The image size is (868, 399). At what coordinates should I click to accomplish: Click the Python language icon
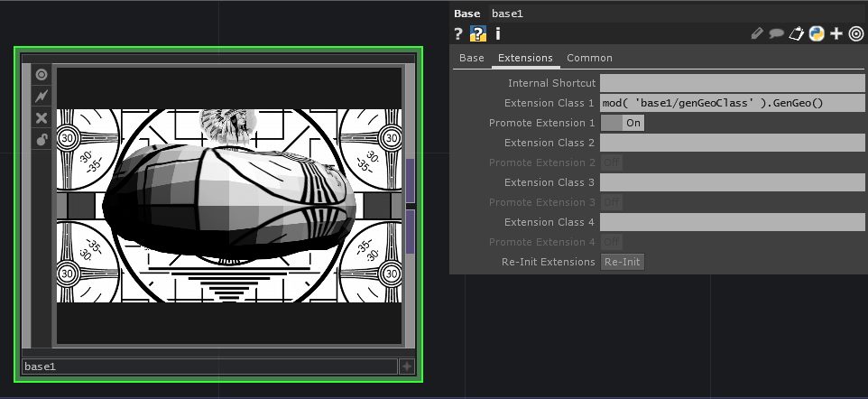click(817, 34)
